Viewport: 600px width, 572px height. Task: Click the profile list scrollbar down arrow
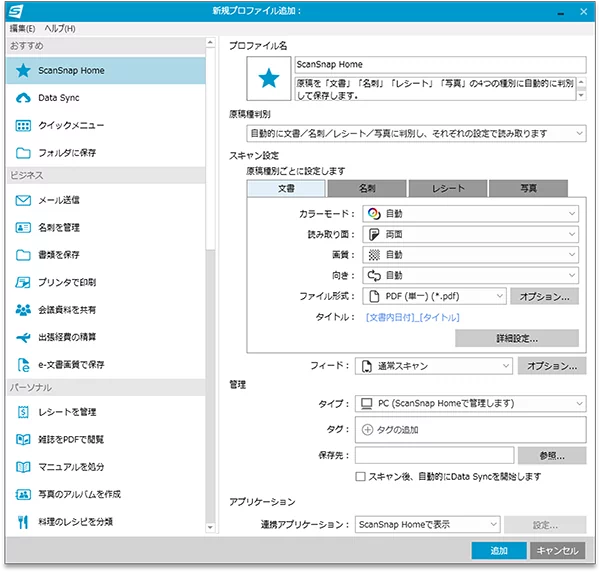[210, 528]
